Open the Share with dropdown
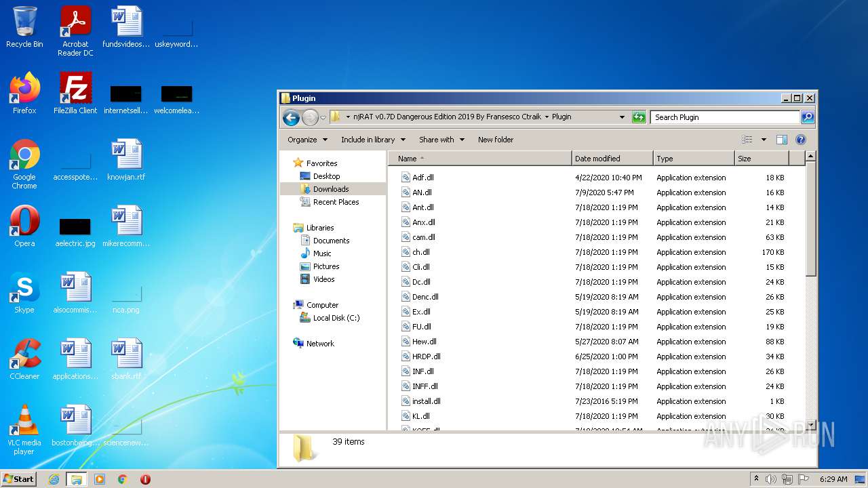868x488 pixels. click(441, 140)
